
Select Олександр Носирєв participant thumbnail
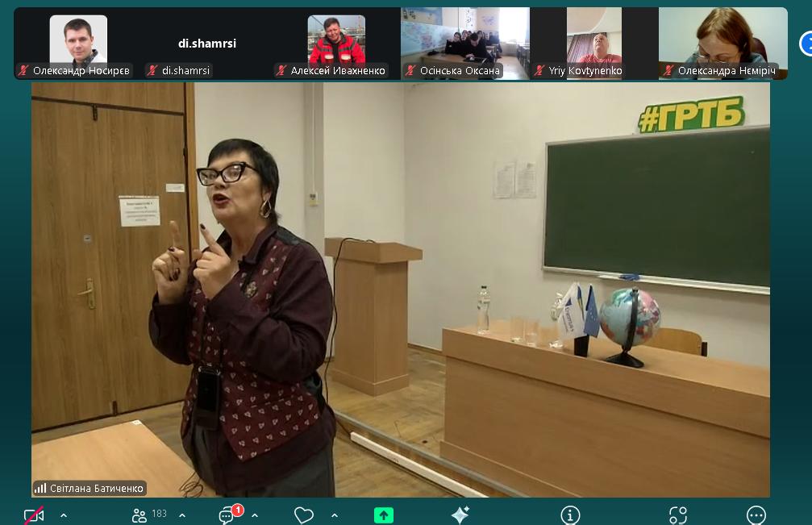click(78, 43)
